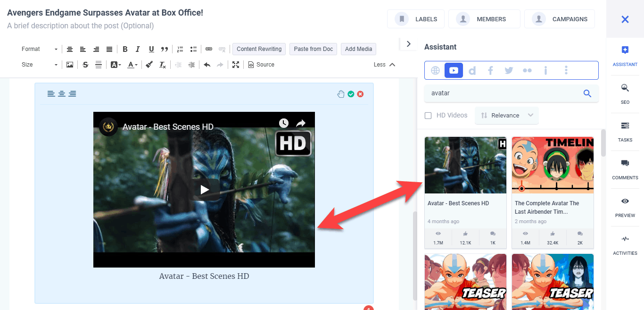The image size is (644, 310).
Task: Open the Tasks sidebar tab
Action: (x=625, y=132)
